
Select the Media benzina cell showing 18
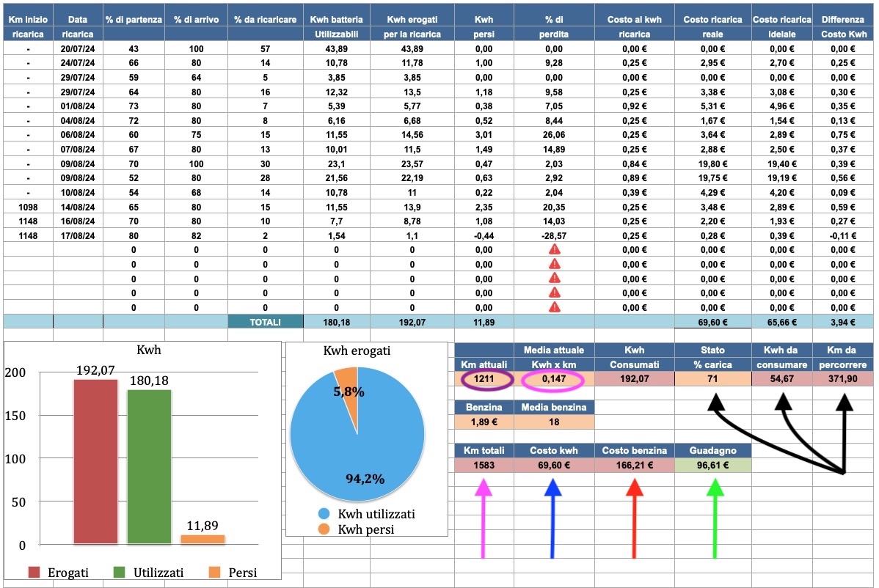click(x=554, y=422)
